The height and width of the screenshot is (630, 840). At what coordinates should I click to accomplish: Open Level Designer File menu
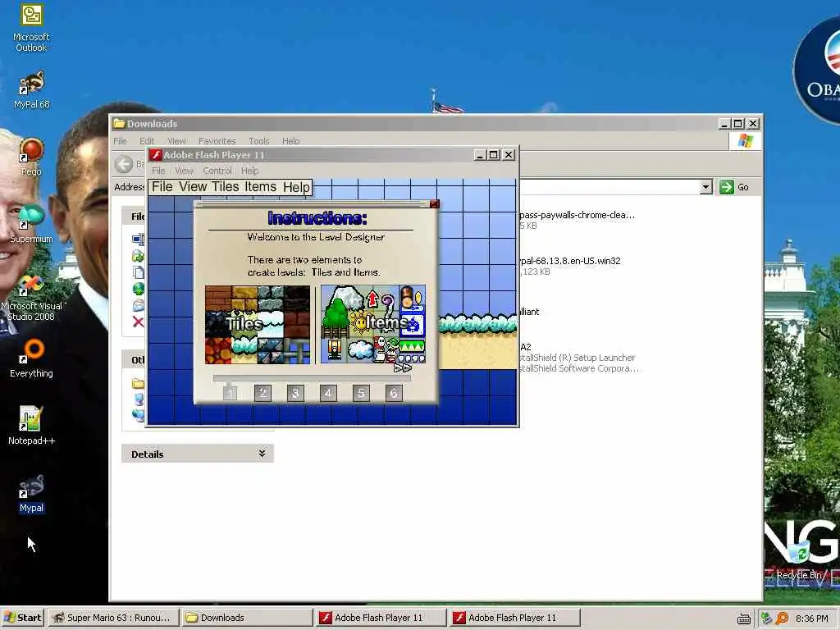click(x=162, y=186)
